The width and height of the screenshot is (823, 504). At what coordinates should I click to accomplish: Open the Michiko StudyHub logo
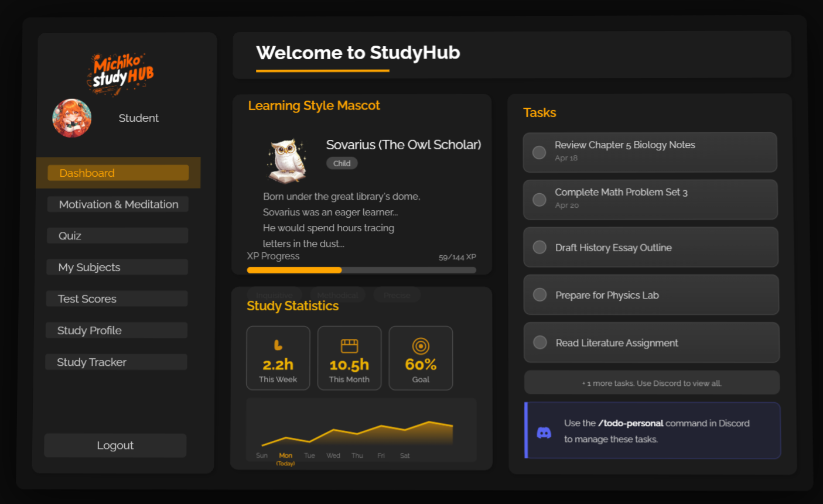[122, 72]
